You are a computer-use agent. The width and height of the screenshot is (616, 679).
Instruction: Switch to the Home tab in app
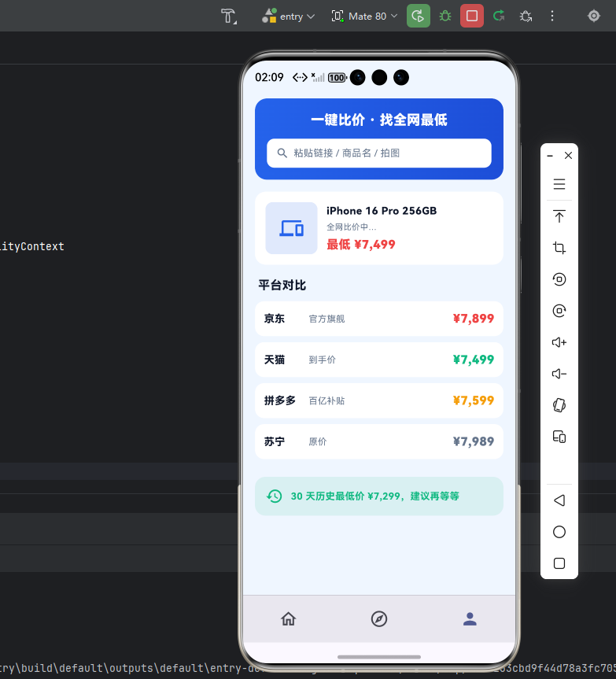tap(288, 618)
